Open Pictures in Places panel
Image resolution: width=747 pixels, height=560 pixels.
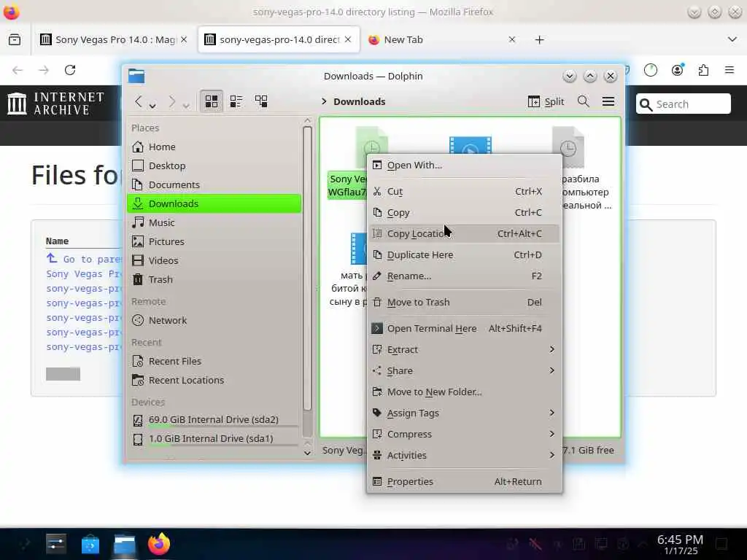(x=214, y=241)
